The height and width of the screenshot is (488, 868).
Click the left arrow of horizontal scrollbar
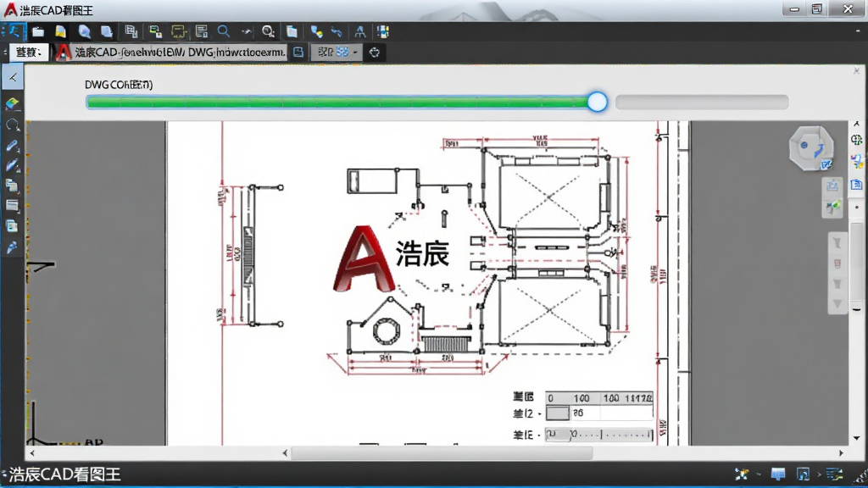click(x=285, y=453)
